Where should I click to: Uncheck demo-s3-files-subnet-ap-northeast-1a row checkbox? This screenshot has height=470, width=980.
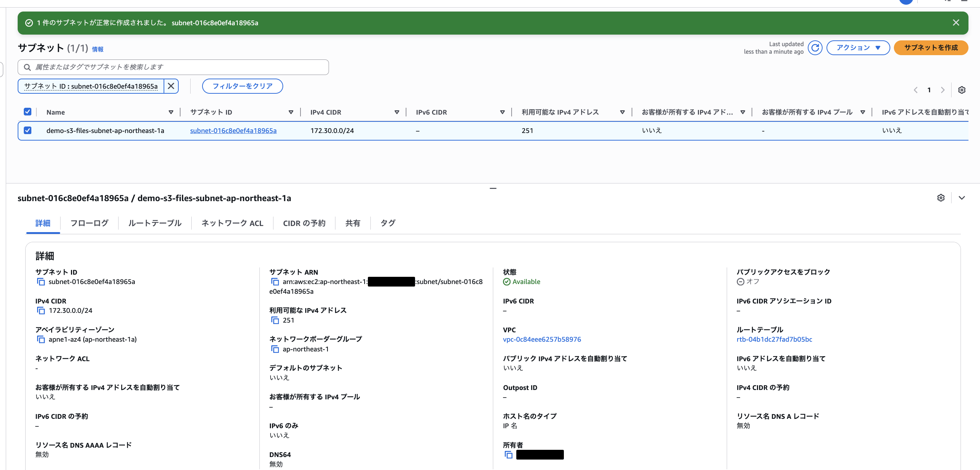pyautogui.click(x=27, y=130)
